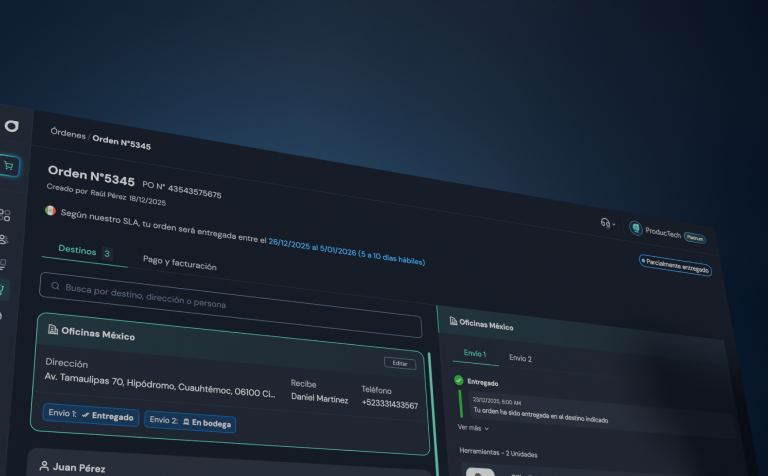Click the green Entregado check circle

tap(458, 380)
